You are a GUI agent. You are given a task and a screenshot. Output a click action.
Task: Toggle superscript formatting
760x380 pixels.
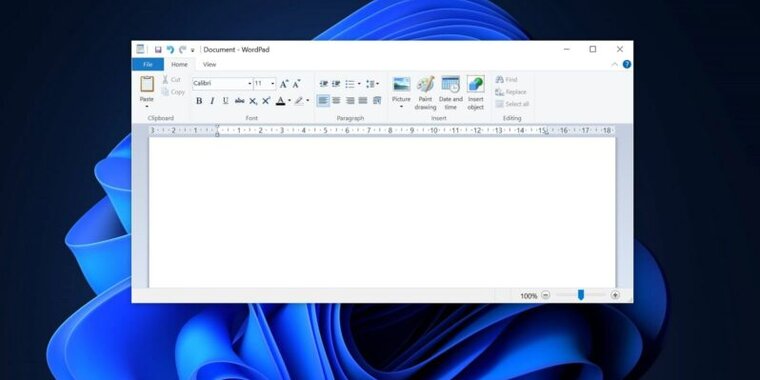coord(266,101)
